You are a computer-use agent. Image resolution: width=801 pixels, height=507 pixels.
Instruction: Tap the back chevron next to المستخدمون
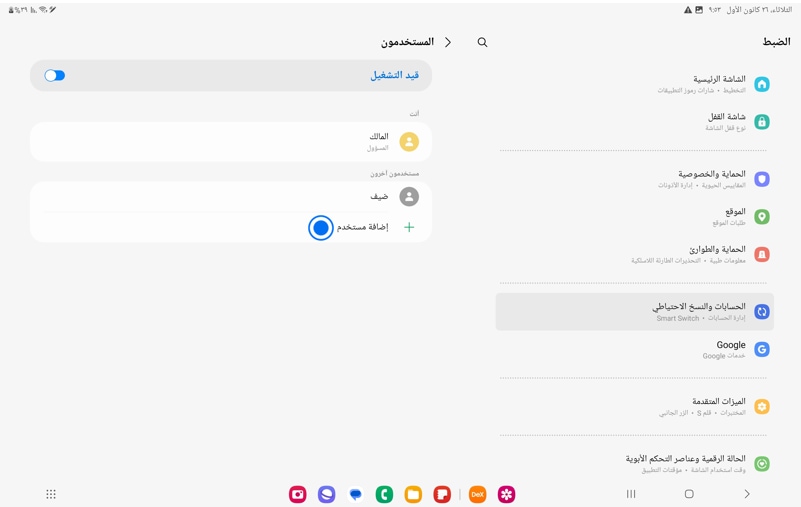point(448,42)
